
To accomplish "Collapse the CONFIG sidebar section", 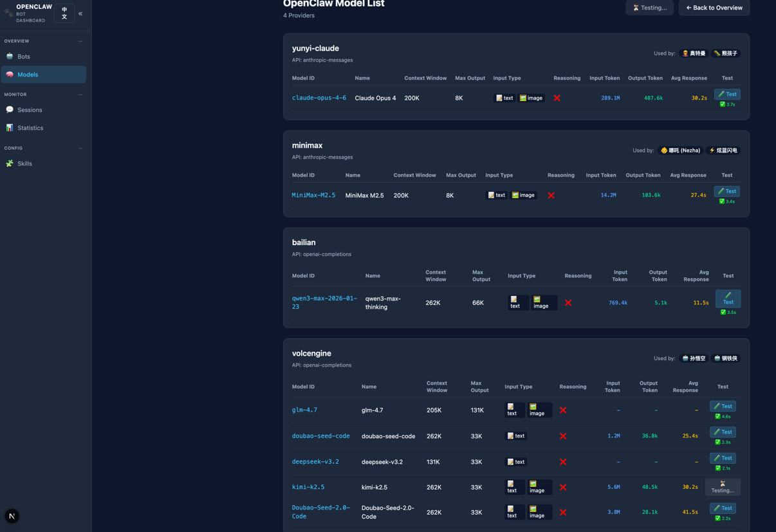I will pyautogui.click(x=80, y=148).
